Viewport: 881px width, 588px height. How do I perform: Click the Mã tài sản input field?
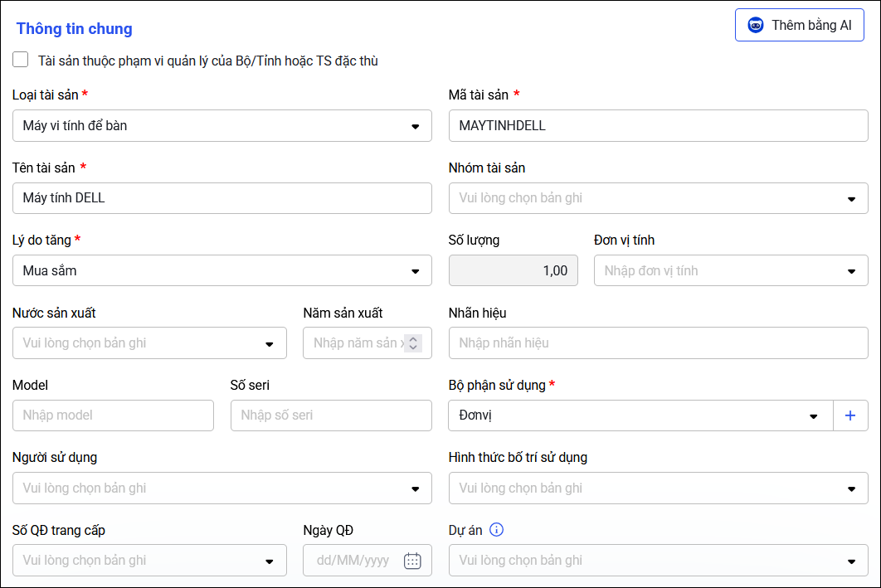tap(658, 126)
